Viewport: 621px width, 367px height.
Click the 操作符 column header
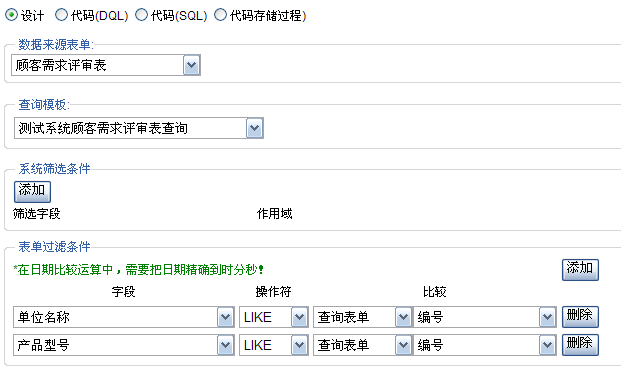(x=274, y=292)
